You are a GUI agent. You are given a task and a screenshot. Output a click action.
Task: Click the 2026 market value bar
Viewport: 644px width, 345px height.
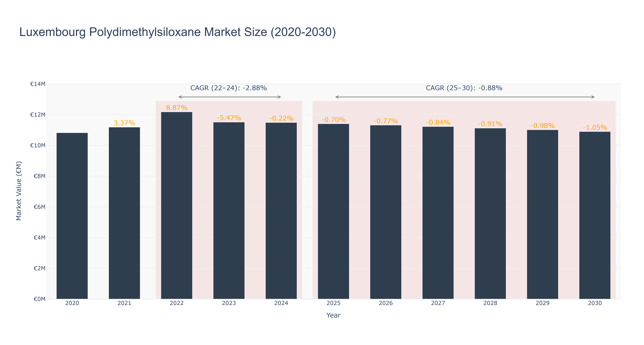tap(385, 212)
